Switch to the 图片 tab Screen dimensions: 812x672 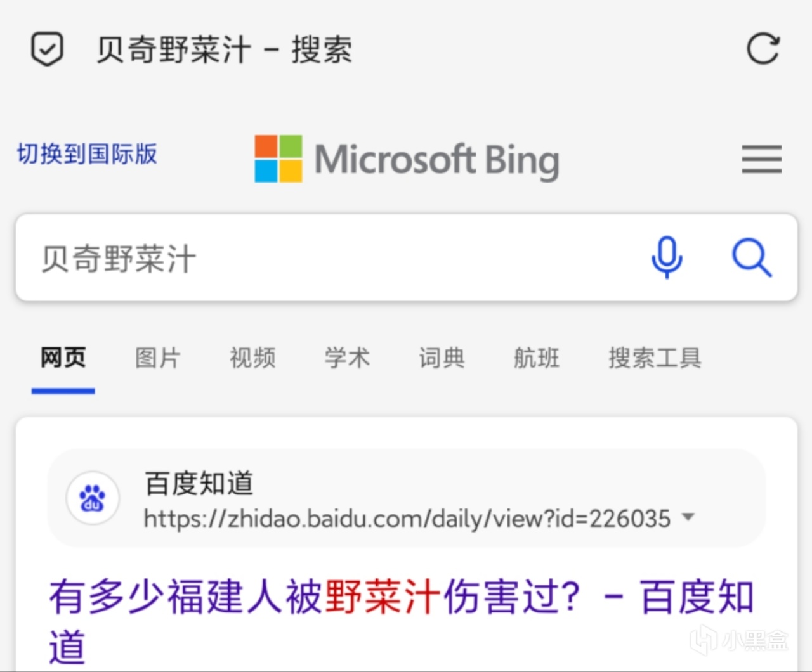click(x=157, y=358)
